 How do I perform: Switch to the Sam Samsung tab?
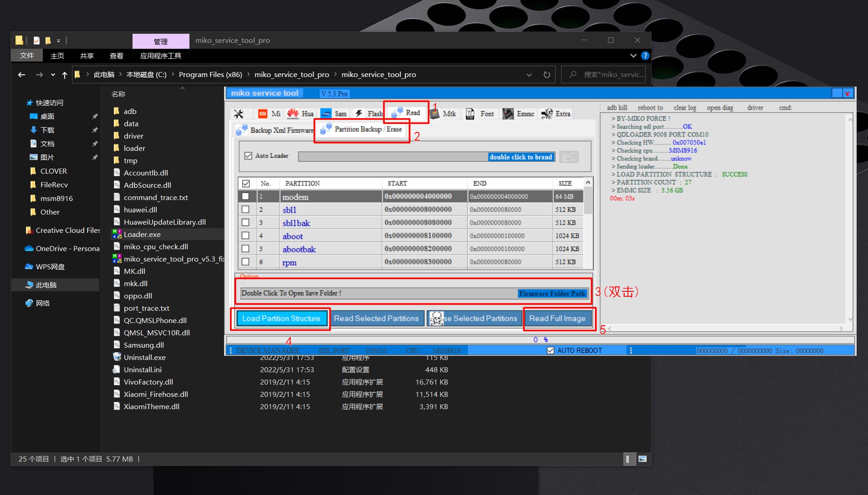tap(334, 114)
